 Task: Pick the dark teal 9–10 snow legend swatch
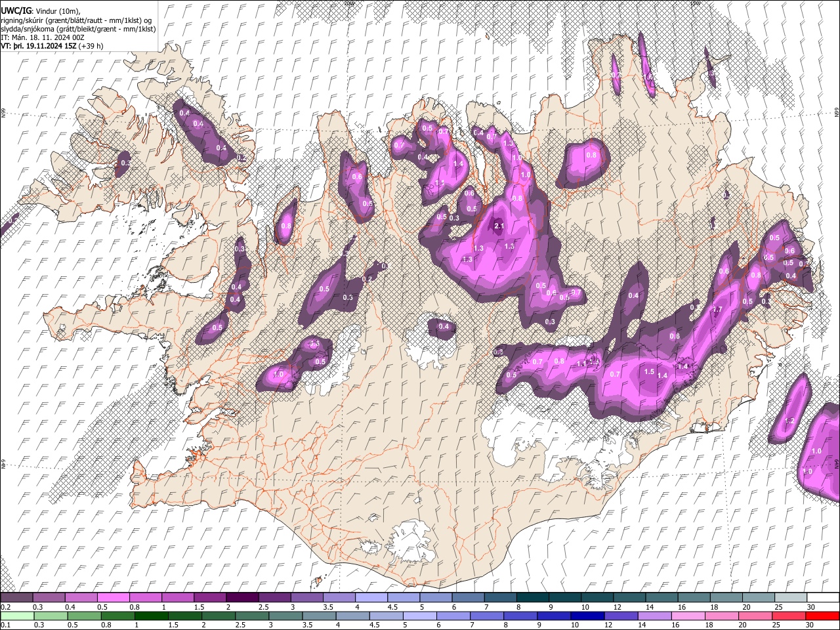tap(565, 598)
